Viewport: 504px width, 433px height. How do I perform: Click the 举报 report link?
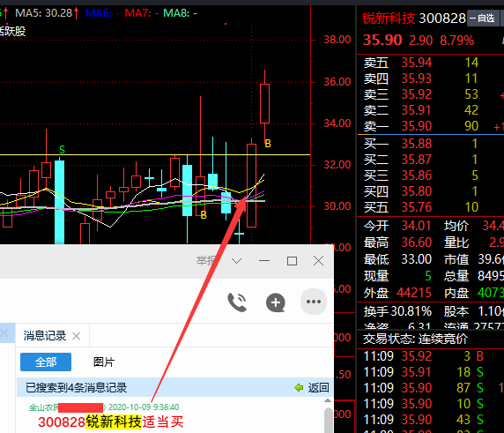(x=205, y=260)
